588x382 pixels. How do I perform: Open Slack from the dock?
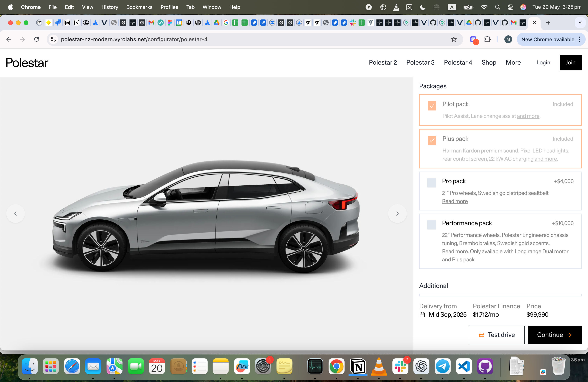[x=400, y=366]
